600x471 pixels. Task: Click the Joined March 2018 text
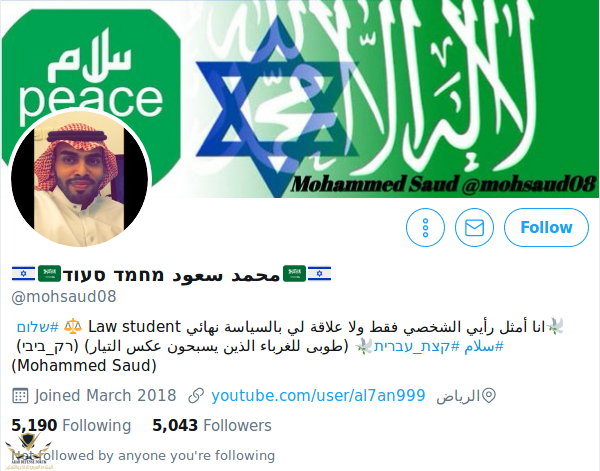click(x=105, y=396)
